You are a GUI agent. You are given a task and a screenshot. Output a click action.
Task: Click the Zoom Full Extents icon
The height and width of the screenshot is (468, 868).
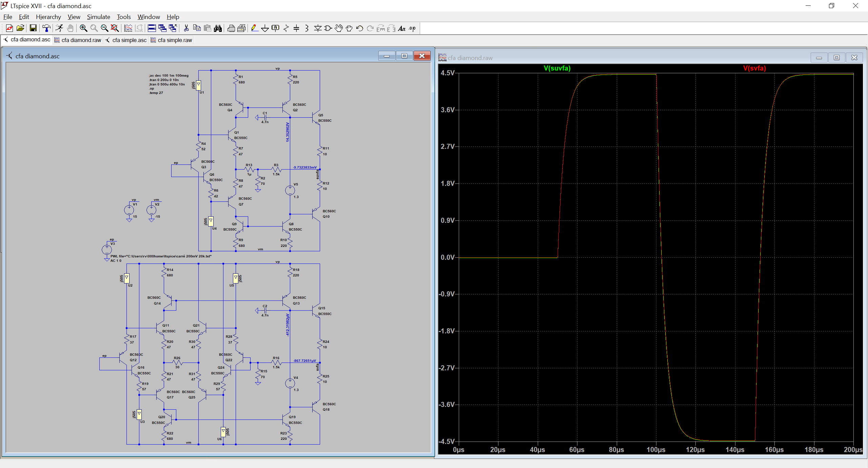click(x=115, y=28)
